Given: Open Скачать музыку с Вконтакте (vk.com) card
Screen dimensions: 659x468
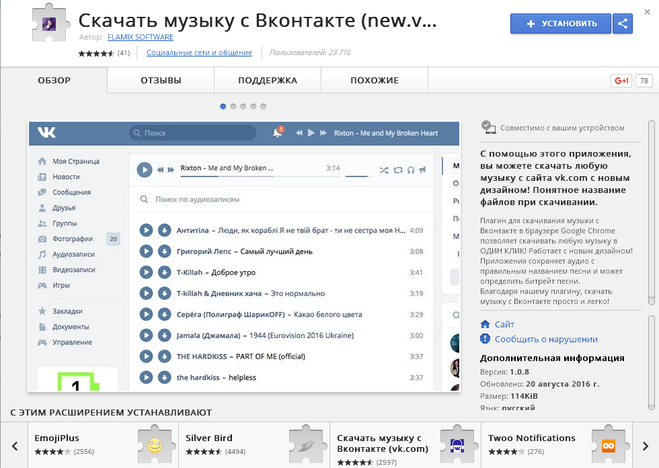Looking at the screenshot, I should (x=406, y=445).
